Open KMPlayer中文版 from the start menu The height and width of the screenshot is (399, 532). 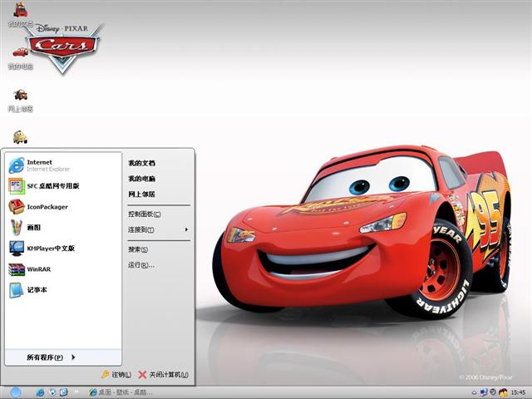(x=63, y=249)
